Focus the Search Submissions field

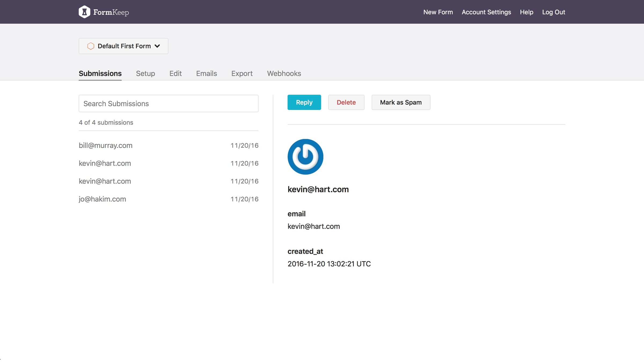pos(169,104)
